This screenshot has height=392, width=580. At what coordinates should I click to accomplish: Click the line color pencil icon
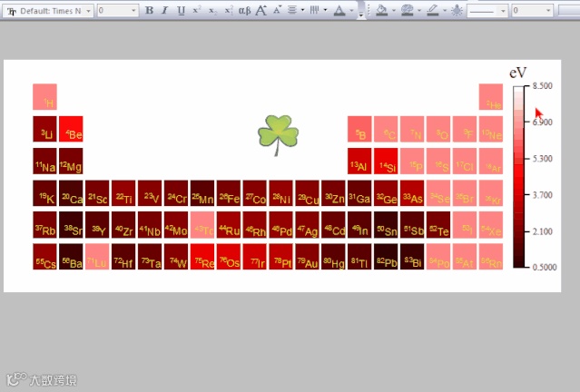(x=433, y=10)
